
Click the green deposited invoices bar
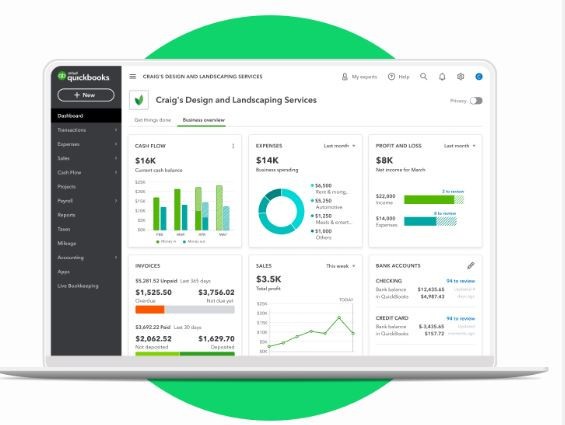[207, 354]
